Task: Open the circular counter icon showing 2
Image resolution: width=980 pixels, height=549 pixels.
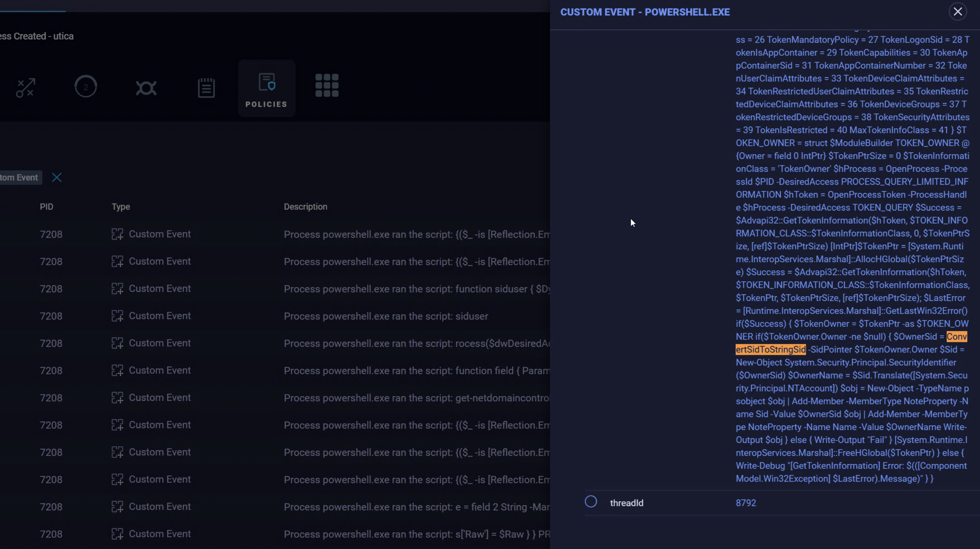Action: point(86,86)
